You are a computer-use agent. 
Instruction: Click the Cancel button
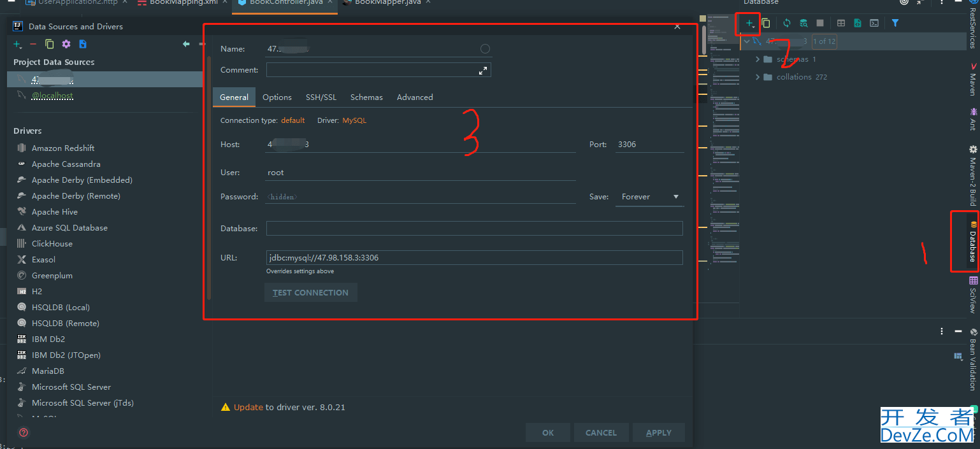[x=601, y=432]
